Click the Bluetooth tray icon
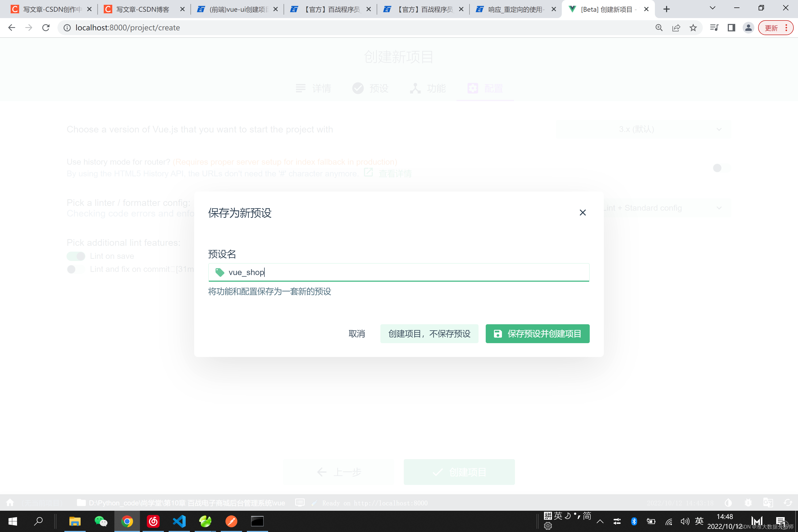 click(634, 521)
